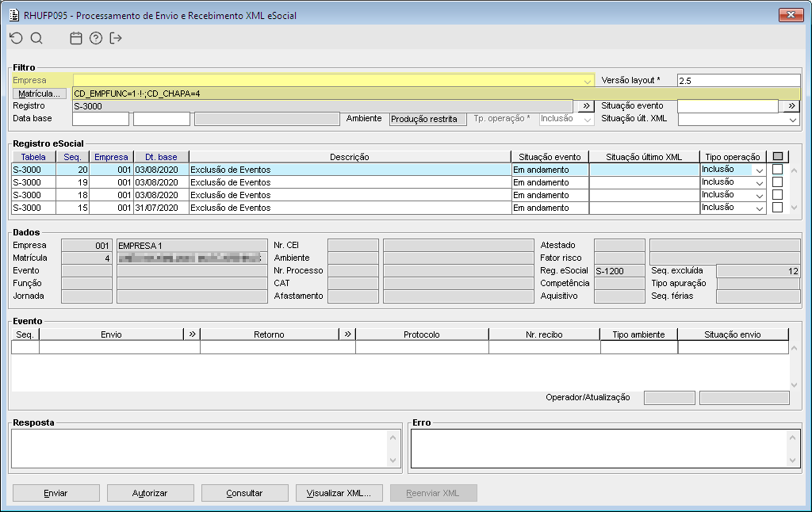The image size is (812, 512).
Task: Open Tipo operação dropdown for Seq. 18
Action: pyautogui.click(x=759, y=195)
